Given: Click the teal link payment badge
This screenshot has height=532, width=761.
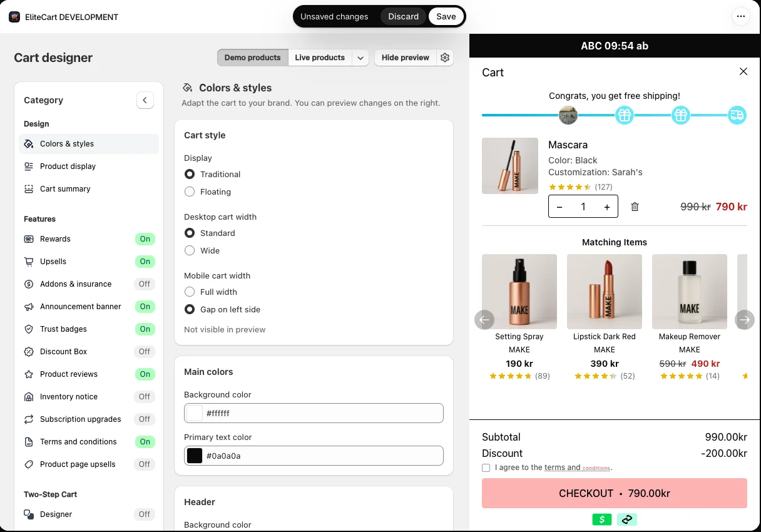Looking at the screenshot, I should (x=627, y=519).
